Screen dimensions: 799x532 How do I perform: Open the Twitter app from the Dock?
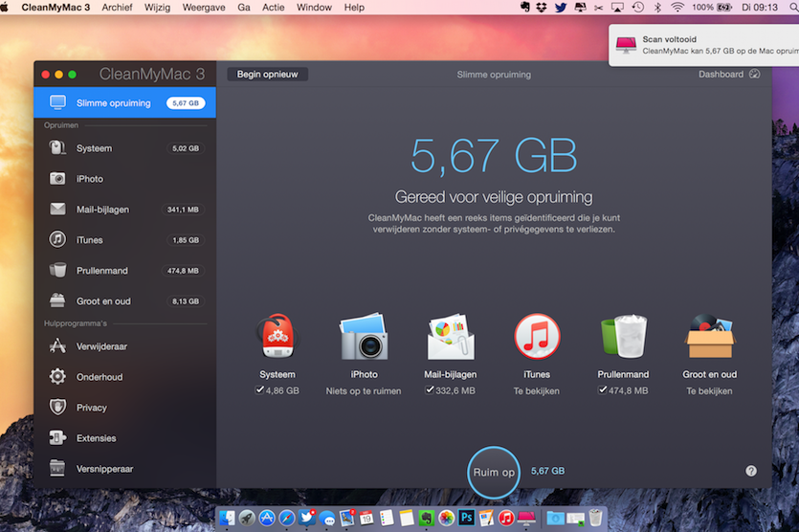[307, 518]
